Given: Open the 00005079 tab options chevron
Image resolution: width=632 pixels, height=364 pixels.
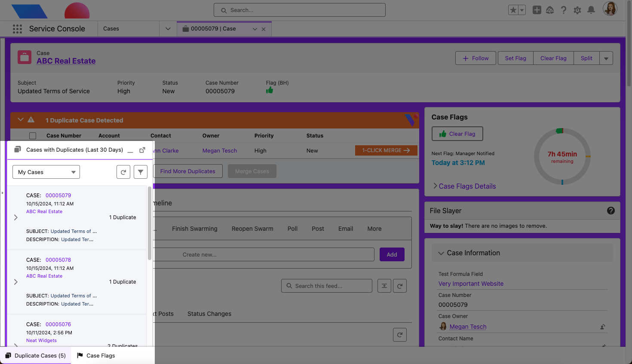Looking at the screenshot, I should tap(255, 29).
